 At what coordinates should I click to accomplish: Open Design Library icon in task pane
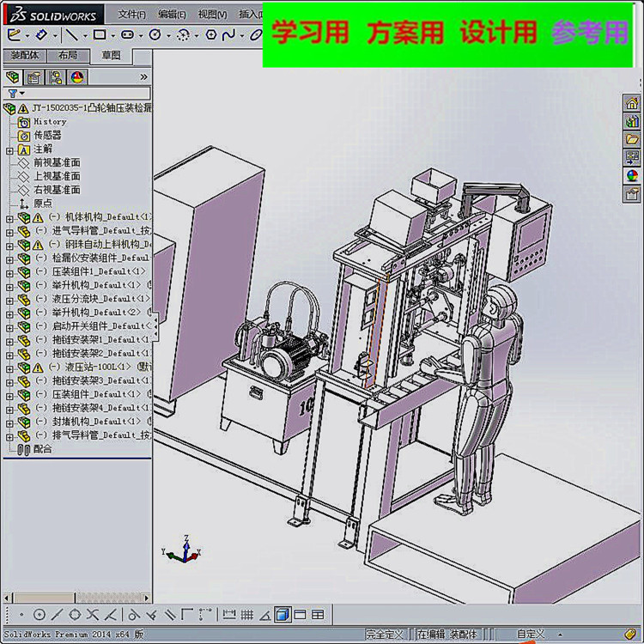pyautogui.click(x=632, y=121)
